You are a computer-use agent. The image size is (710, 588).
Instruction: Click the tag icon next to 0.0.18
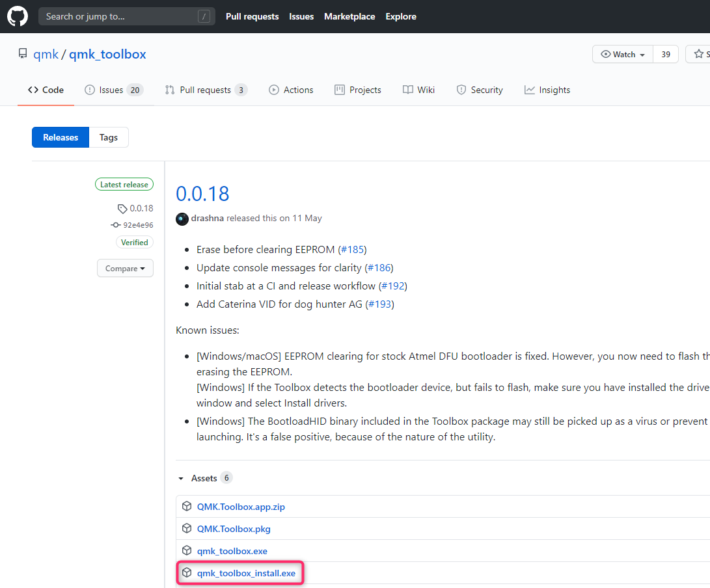122,209
